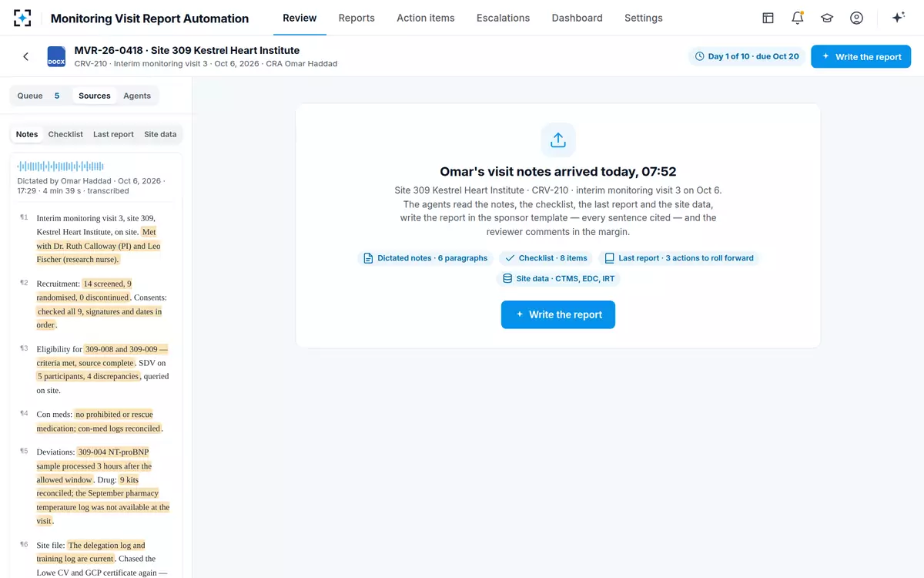Open the Reports tab
Viewport: 924px width, 578px height.
[357, 18]
